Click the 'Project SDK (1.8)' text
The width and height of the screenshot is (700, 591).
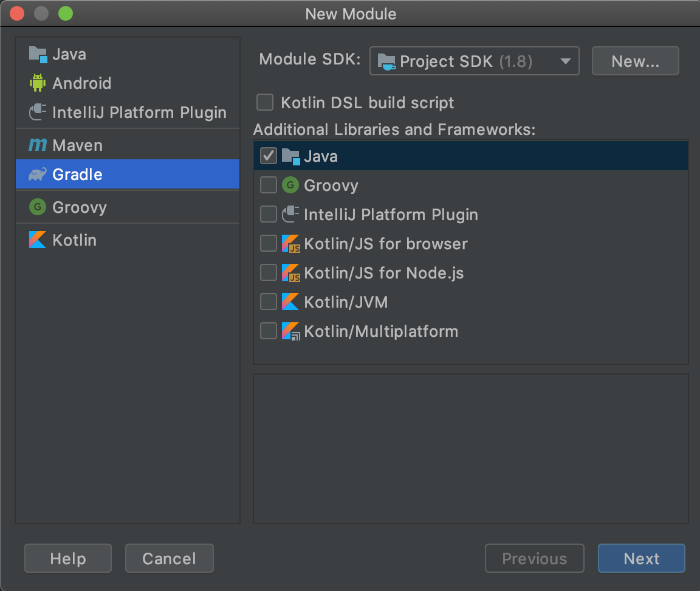pos(466,61)
